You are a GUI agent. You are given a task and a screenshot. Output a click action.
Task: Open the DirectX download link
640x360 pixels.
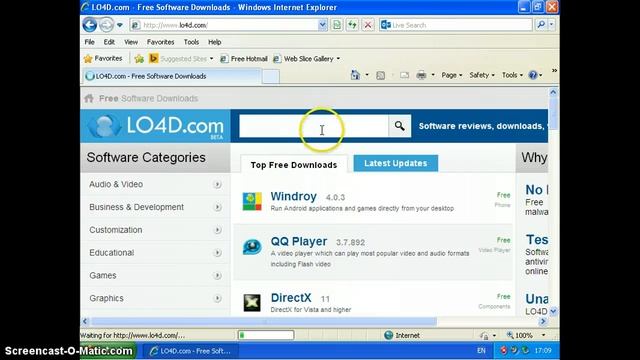[x=291, y=298]
